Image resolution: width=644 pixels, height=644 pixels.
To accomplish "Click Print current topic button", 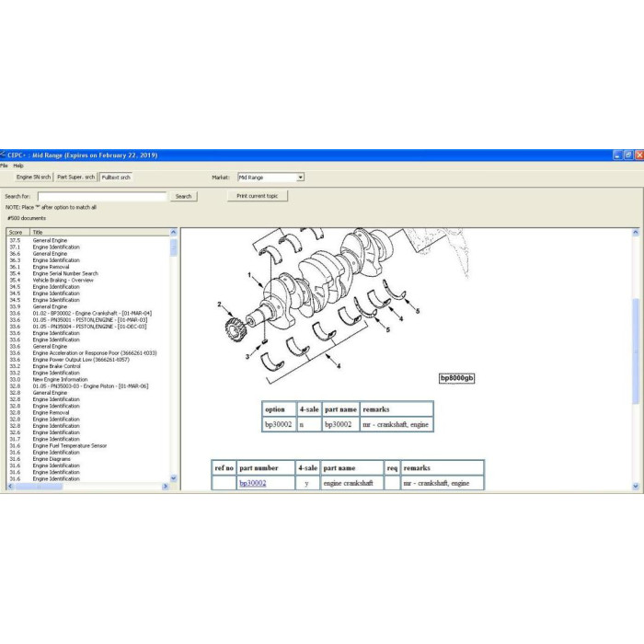I will click(257, 196).
